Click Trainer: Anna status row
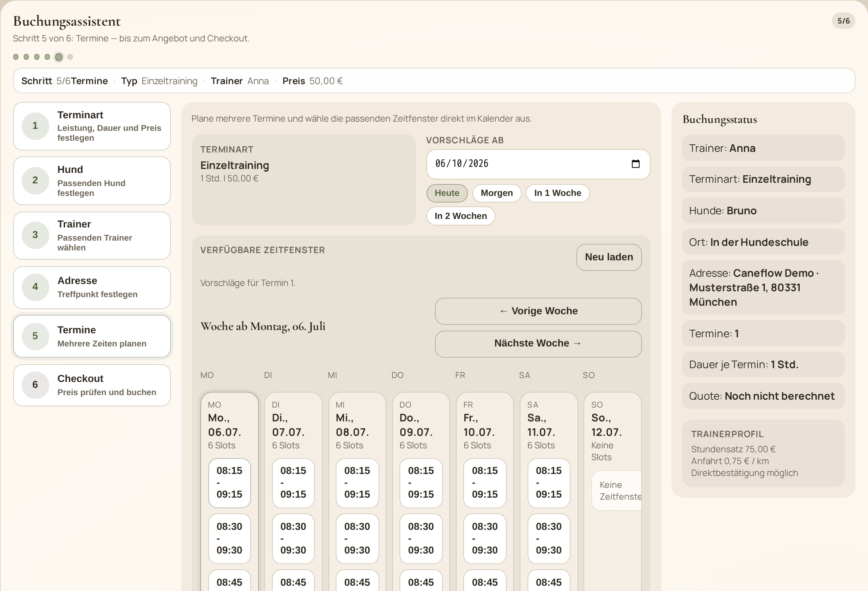Screen dimensions: 868x591 pos(763,148)
